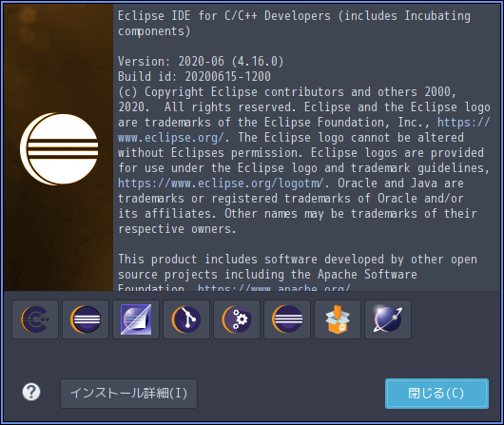Click the 'respective owners.' text line
Viewport: 504px width, 425px height.
(177, 229)
